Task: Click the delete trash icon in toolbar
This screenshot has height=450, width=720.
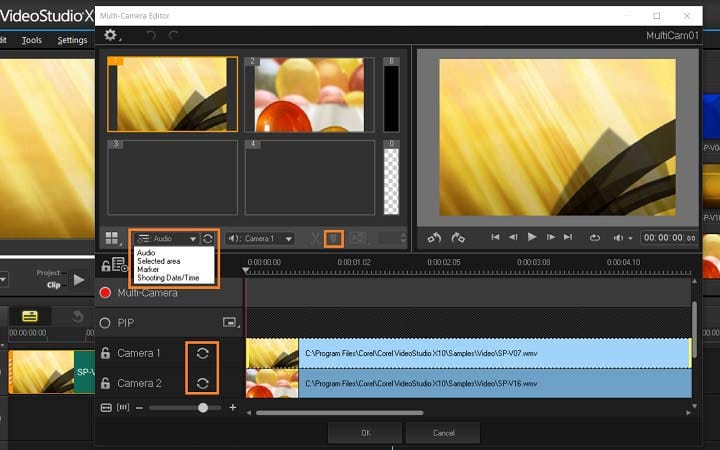Action: pyautogui.click(x=334, y=238)
